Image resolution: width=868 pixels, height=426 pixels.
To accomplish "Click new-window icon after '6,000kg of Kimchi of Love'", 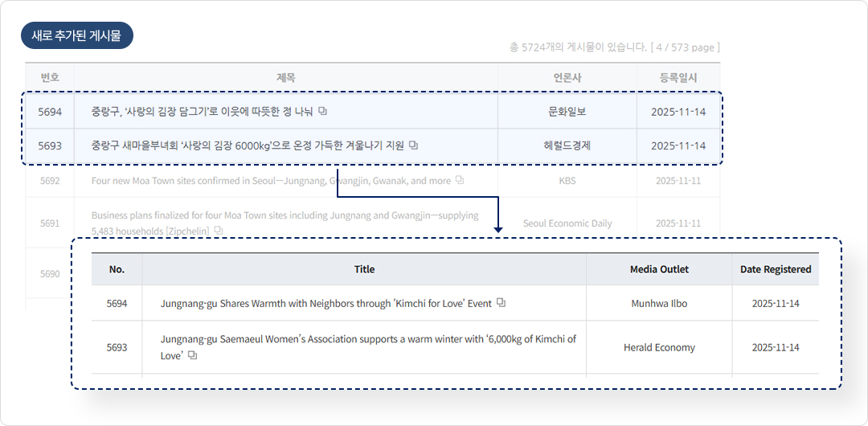I will (x=192, y=355).
